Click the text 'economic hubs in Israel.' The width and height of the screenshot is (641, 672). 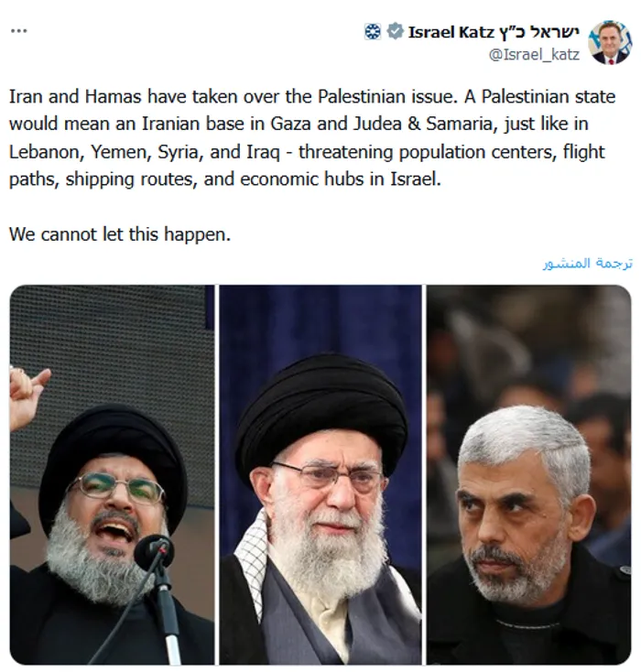(x=341, y=179)
